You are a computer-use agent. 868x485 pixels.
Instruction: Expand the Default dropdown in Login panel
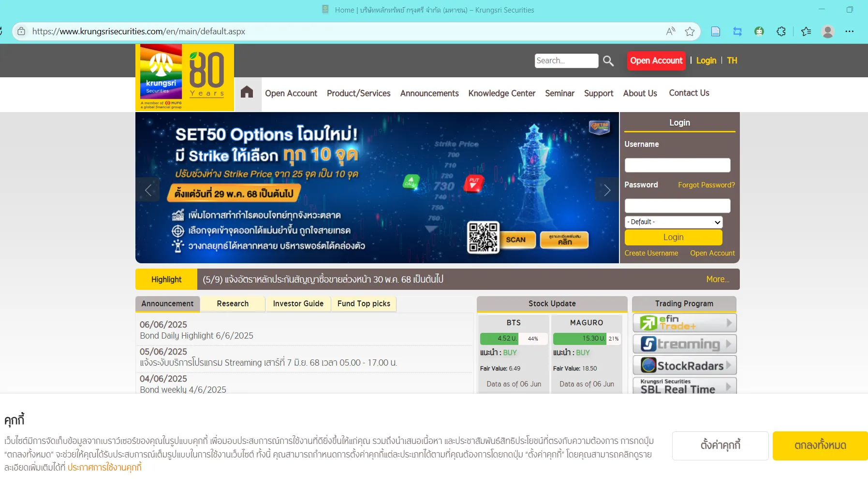[674, 222]
